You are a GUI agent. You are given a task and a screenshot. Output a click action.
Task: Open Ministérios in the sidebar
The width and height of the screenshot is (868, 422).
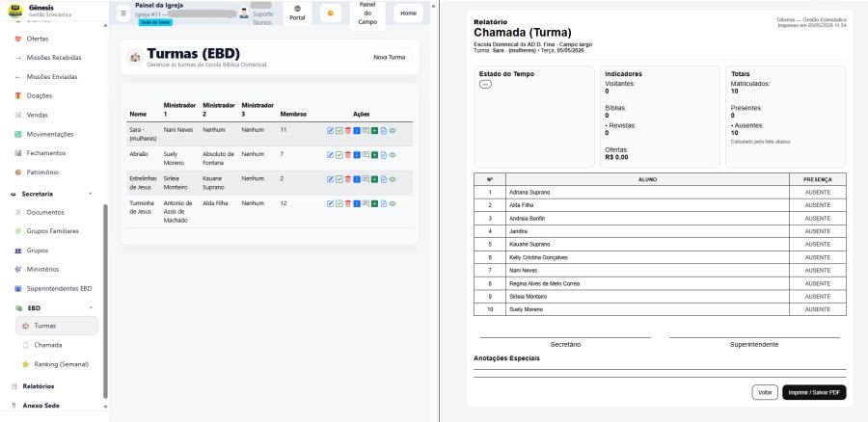point(42,270)
